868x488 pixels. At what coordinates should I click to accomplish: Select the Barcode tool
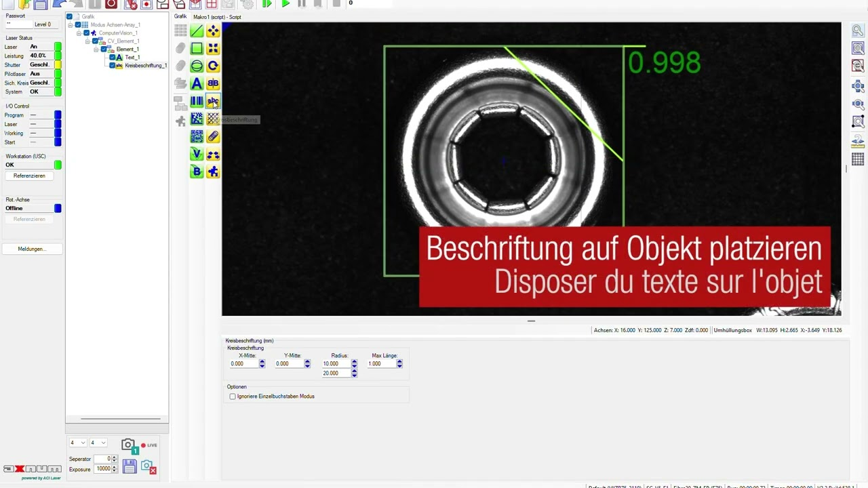point(197,101)
